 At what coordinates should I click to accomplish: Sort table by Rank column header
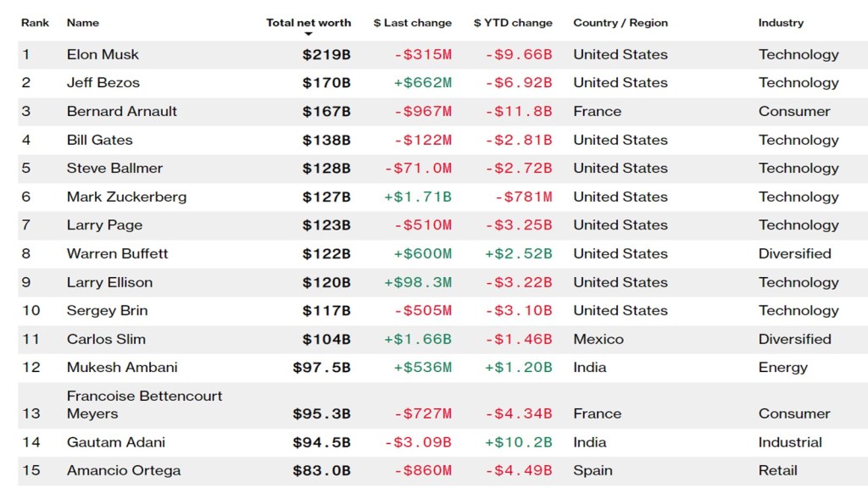point(35,23)
